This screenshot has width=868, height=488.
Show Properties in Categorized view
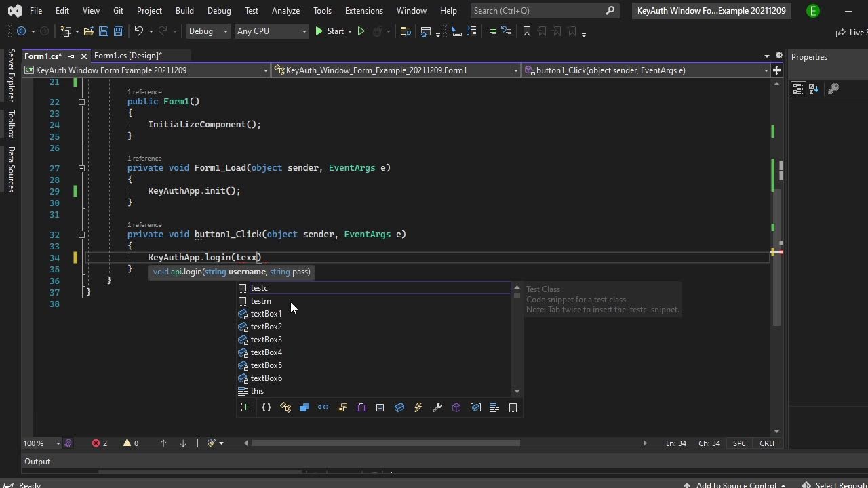[798, 89]
